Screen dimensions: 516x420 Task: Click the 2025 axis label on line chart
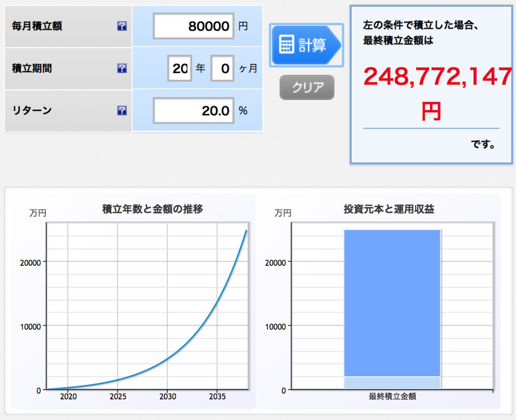118,396
